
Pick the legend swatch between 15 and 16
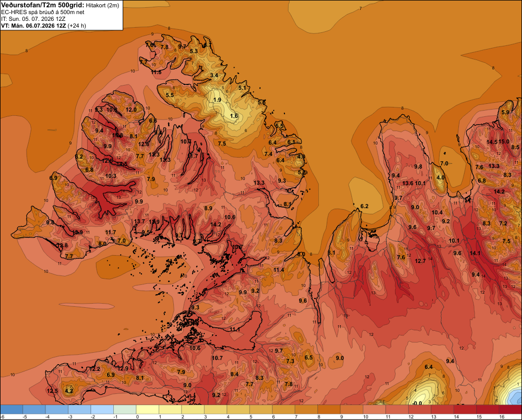488,410
